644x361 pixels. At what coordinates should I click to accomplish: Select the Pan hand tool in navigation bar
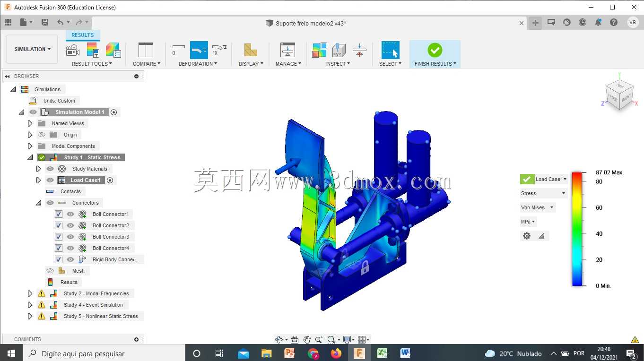[307, 339]
